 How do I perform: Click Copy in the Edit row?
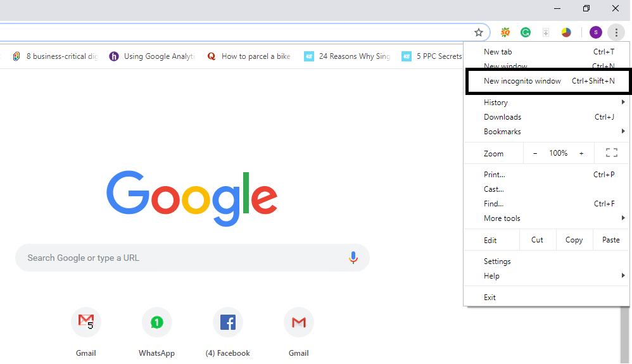tap(574, 240)
